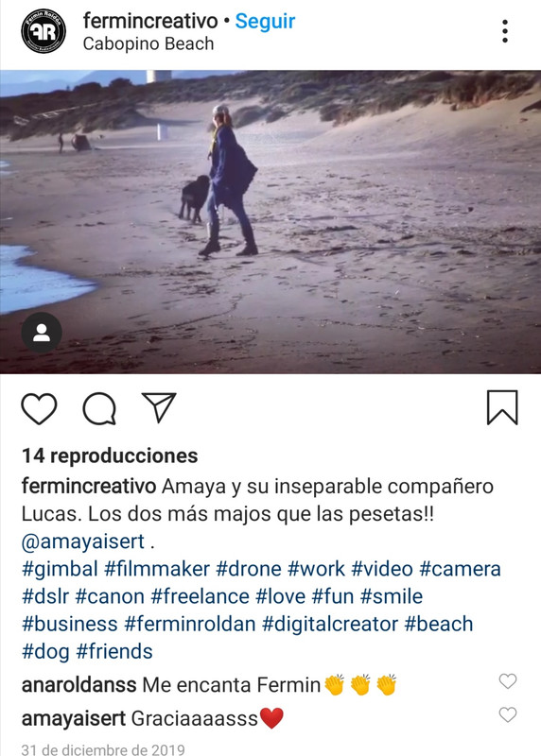Like the comment by amayaisert
This screenshot has height=756, width=541.
[508, 714]
